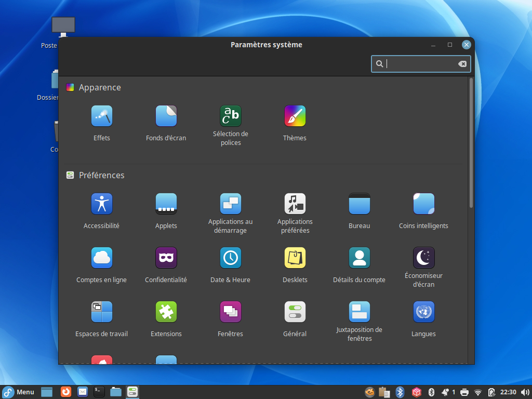Close the Paramètres système window
The width and height of the screenshot is (532, 399).
click(467, 45)
